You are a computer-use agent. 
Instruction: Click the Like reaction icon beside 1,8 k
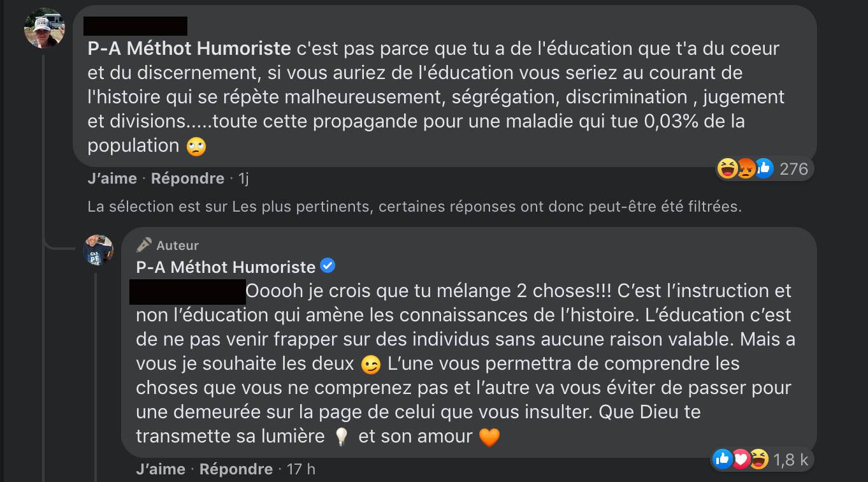pos(722,458)
